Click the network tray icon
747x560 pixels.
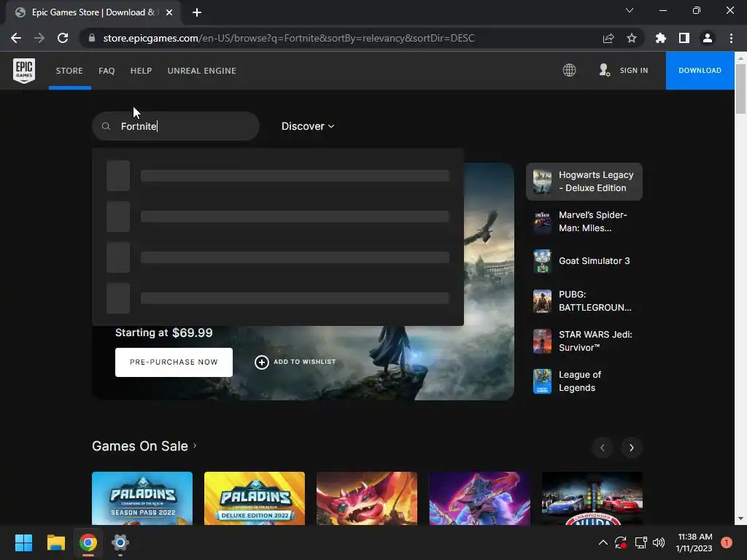click(x=640, y=542)
